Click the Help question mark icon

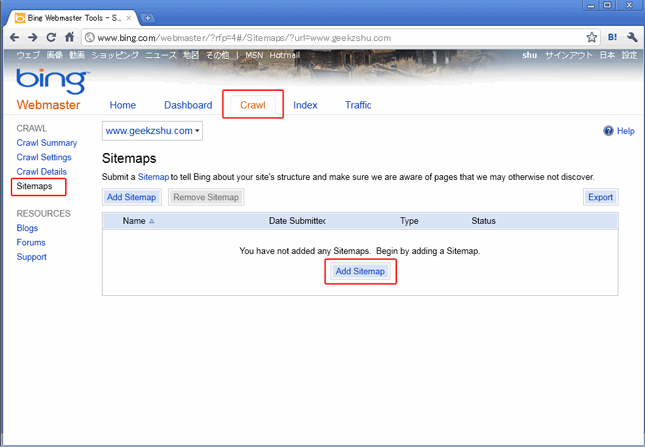[x=608, y=131]
